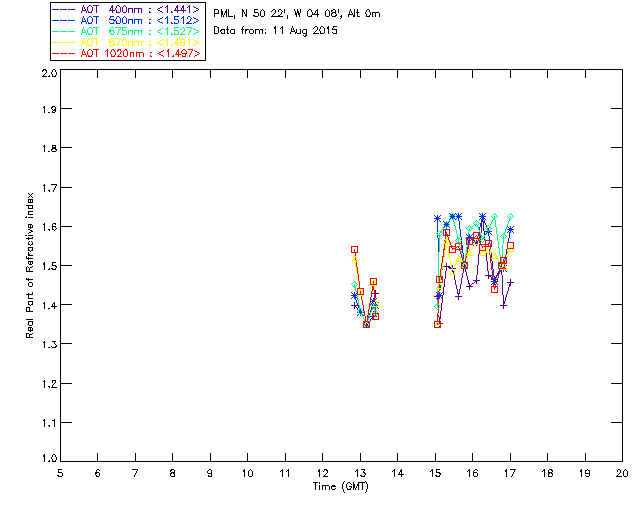Click the AOT 500nm legend entry
Viewport: 640px width, 512px height.
pyautogui.click(x=127, y=20)
